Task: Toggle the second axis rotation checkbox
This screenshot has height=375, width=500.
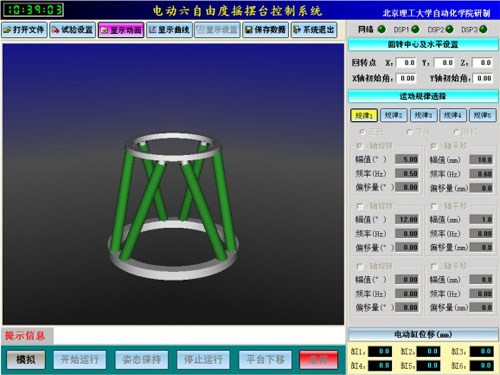Action: [x=360, y=206]
